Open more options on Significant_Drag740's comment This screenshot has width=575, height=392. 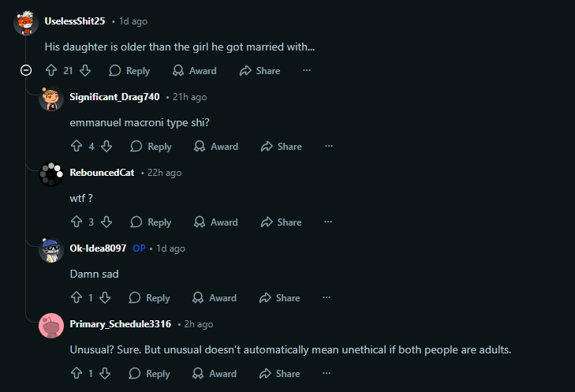click(329, 147)
